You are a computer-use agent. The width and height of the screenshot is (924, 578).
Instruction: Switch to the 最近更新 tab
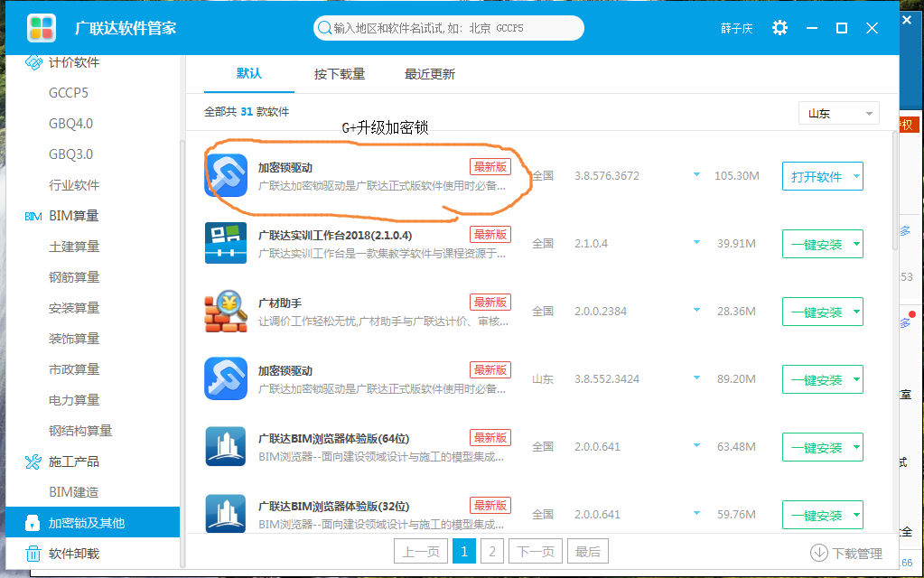(x=430, y=74)
